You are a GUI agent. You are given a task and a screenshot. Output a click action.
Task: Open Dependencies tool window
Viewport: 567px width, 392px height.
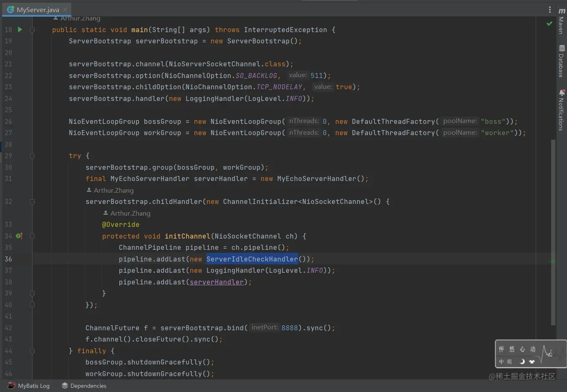[84, 386]
